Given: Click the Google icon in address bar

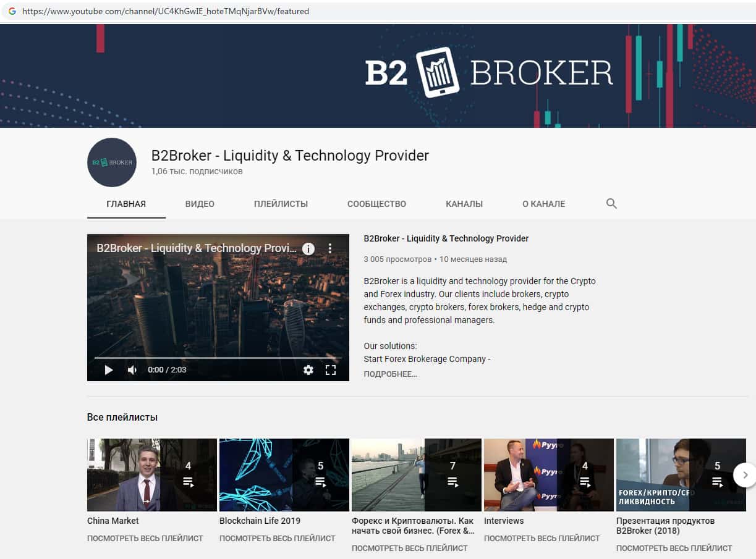Looking at the screenshot, I should click(12, 11).
